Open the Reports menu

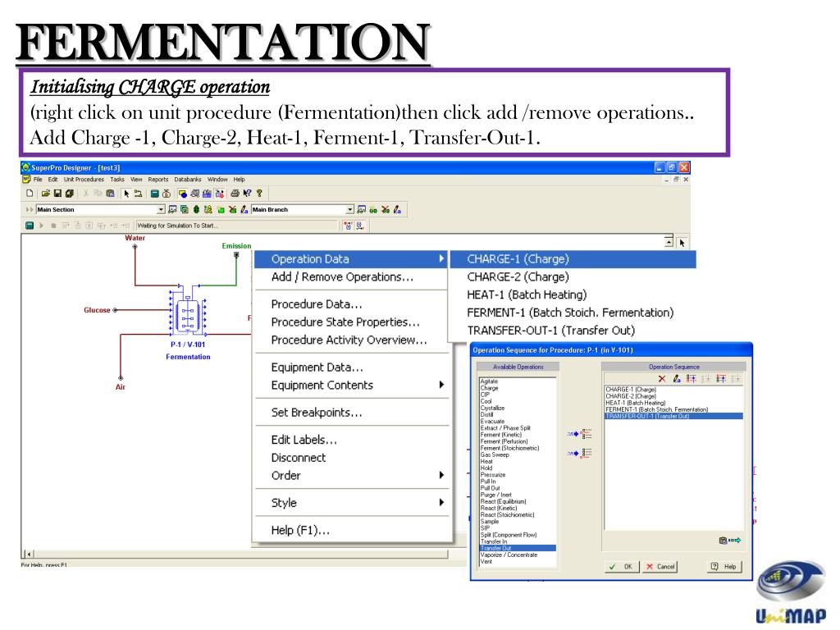[x=158, y=180]
